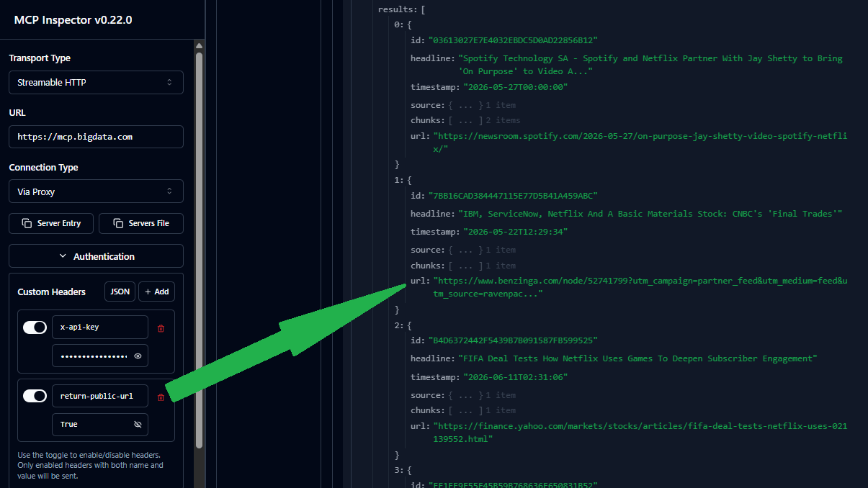Select id value 03613027E7E4032EBDC5D0AD22856B12
Image resolution: width=868 pixels, height=488 pixels.
(513, 40)
